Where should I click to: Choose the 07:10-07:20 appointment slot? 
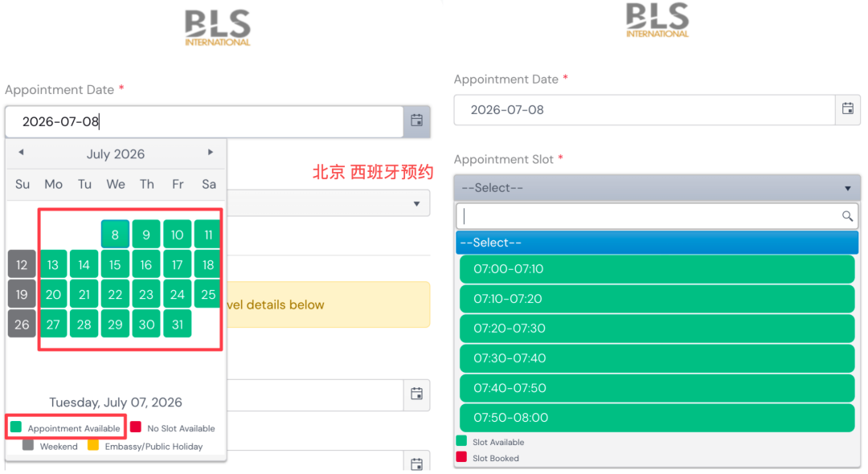coord(657,299)
